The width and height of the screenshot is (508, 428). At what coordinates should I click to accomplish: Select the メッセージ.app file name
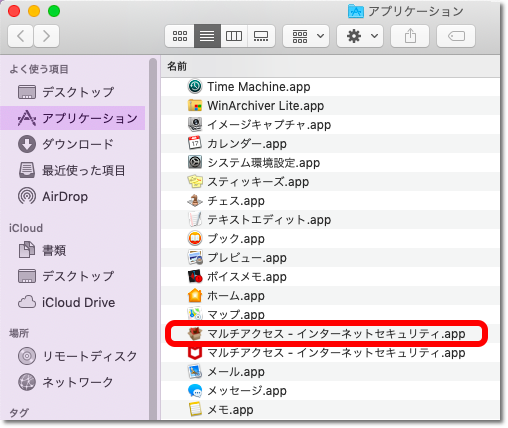pos(247,391)
